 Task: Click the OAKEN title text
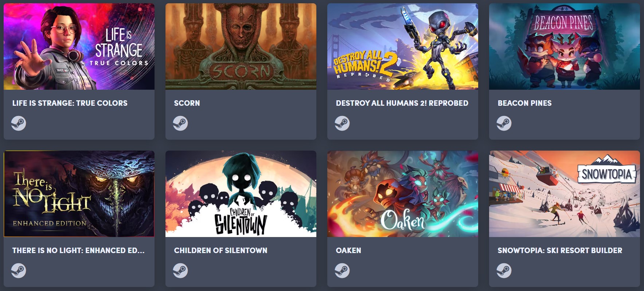click(x=348, y=251)
